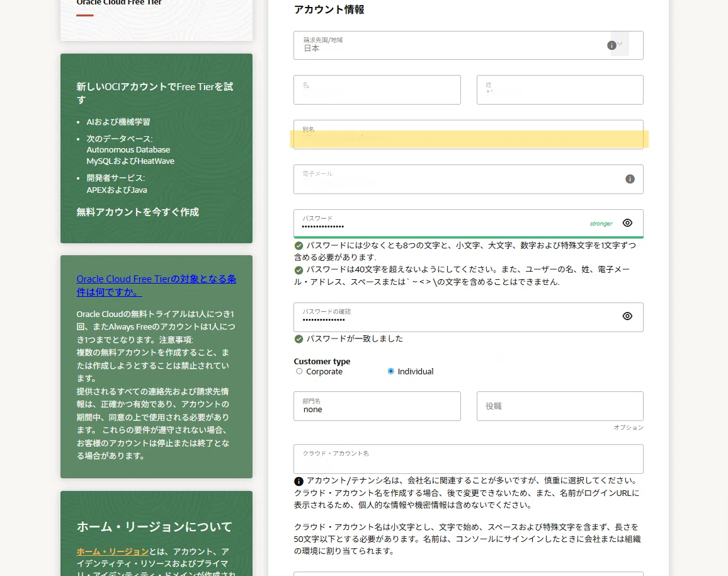Open the 請求先国/地域 country dropdown arrow
728x576 pixels.
pyautogui.click(x=620, y=45)
